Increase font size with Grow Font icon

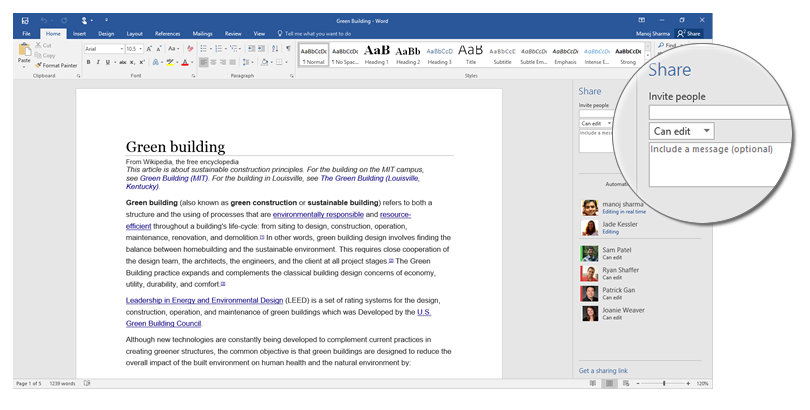(149, 49)
